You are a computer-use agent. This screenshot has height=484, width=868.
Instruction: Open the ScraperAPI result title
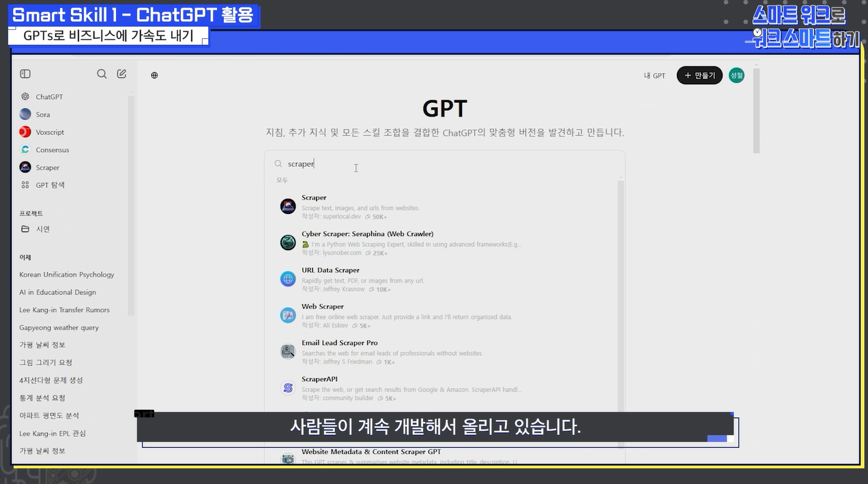[x=319, y=379]
